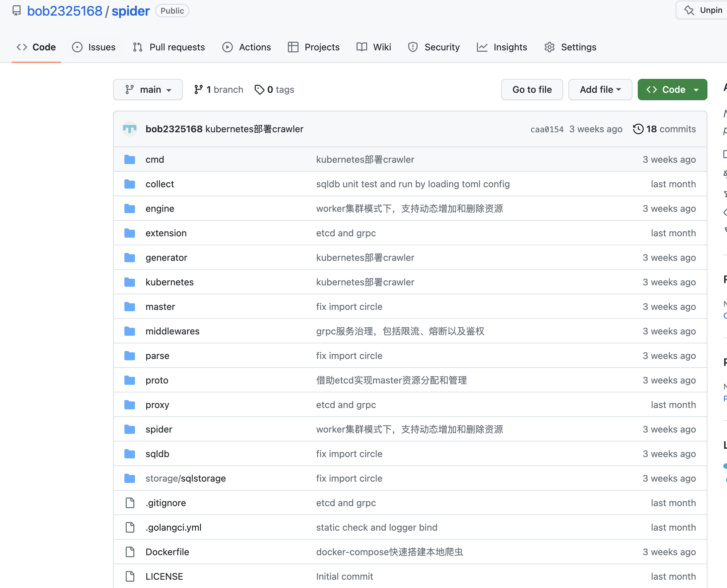Click the proto folder icon
Image resolution: width=727 pixels, height=588 pixels.
point(129,380)
